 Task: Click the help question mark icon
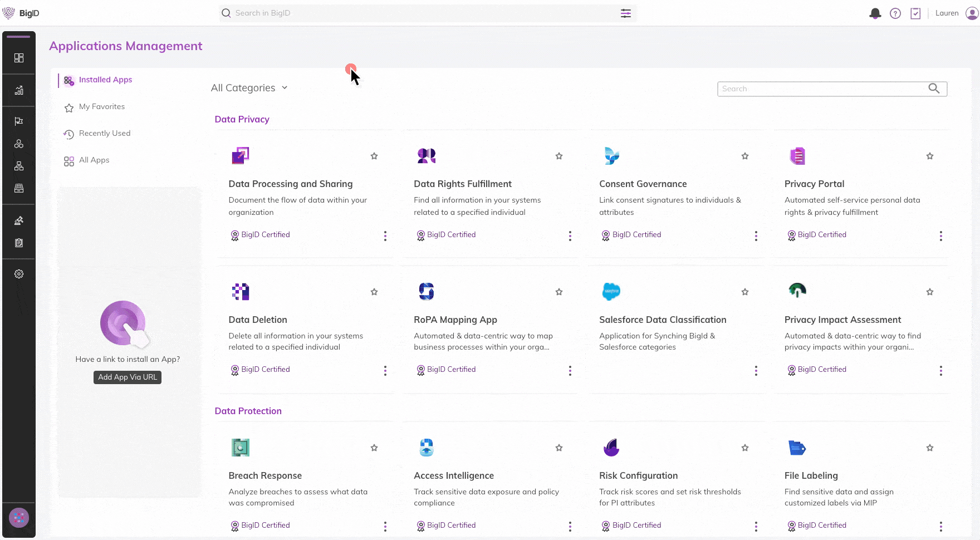[x=896, y=13]
